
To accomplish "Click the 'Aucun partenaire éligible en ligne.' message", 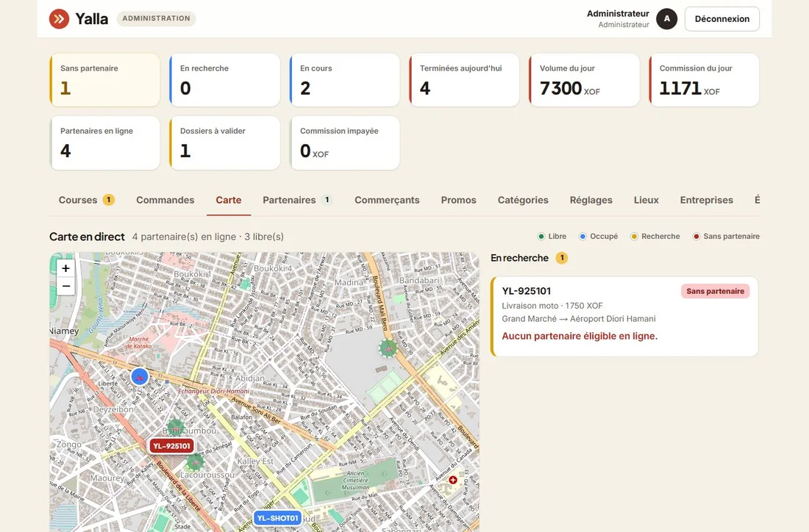I will click(x=580, y=336).
